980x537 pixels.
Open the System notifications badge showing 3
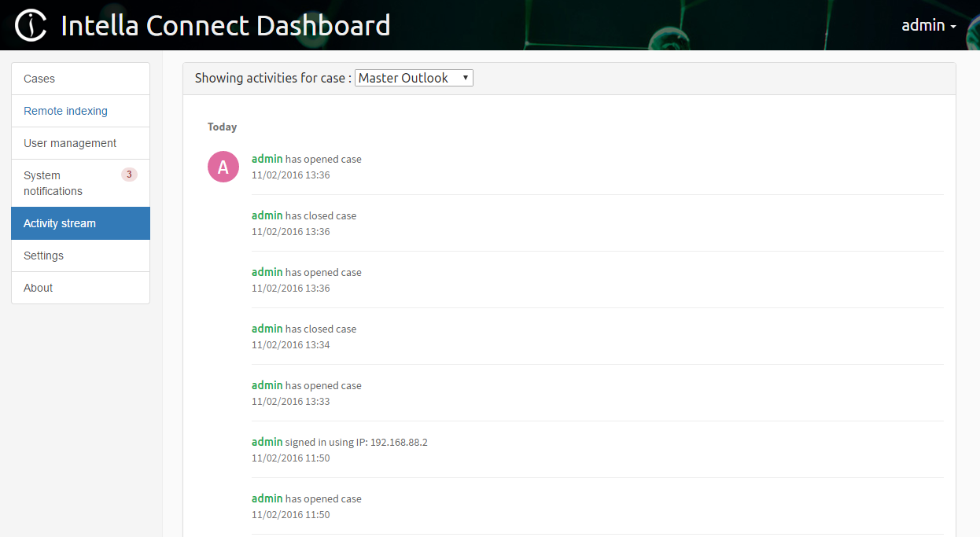tap(129, 174)
